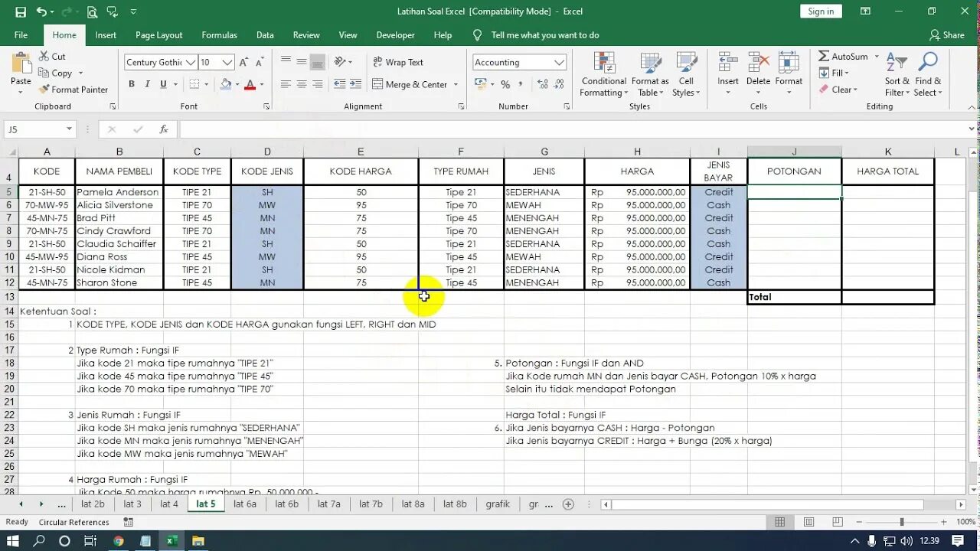This screenshot has width=980, height=551.
Task: Click Tell me what you want to do
Action: 544,35
